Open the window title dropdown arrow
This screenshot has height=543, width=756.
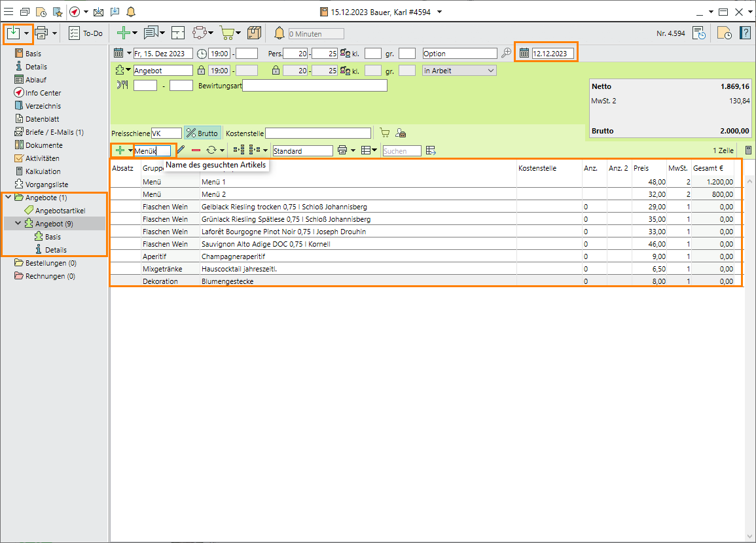coord(439,12)
